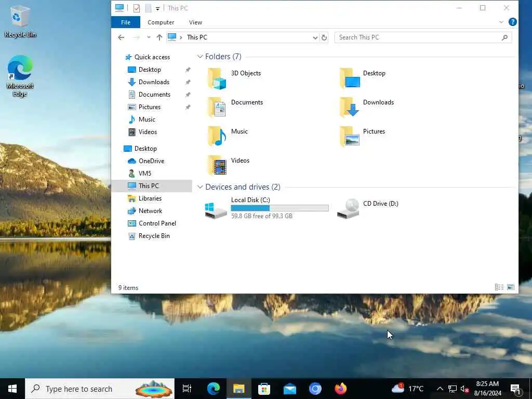Open Microsoft Store from the taskbar

264,389
